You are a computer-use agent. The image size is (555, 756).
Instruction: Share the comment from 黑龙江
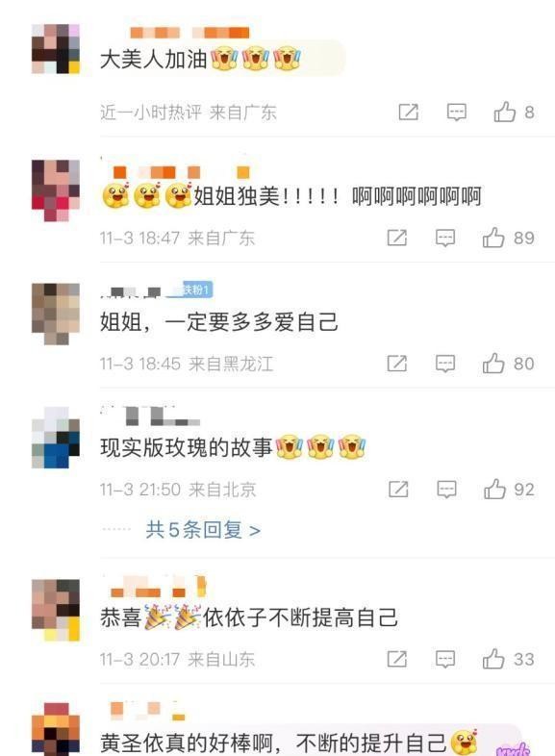tap(397, 364)
